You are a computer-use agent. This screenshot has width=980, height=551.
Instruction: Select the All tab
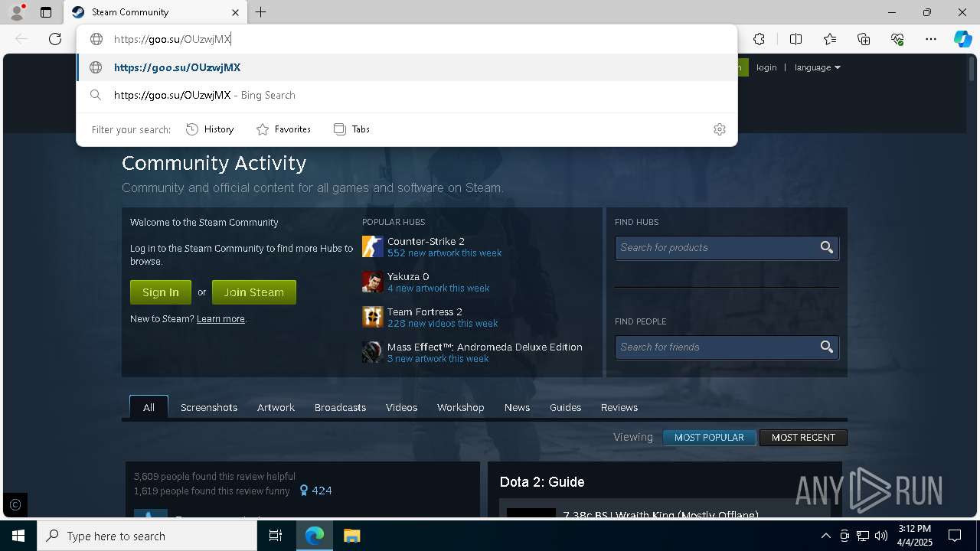(x=149, y=407)
